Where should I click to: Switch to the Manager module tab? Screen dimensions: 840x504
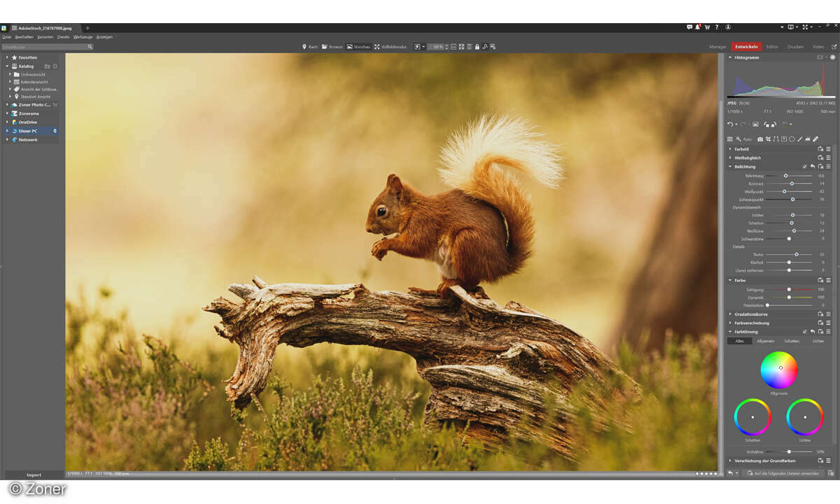pos(717,47)
